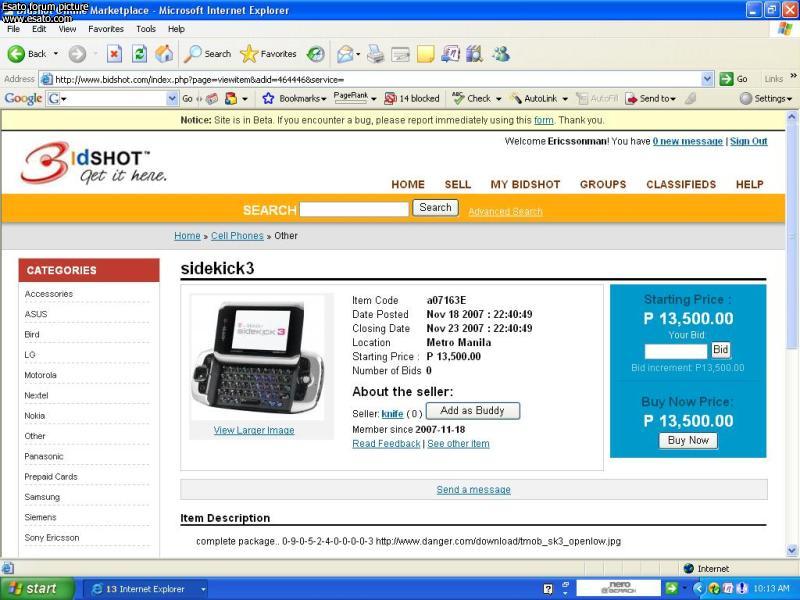
Task: Click the Mail envelope icon
Action: (x=345, y=54)
